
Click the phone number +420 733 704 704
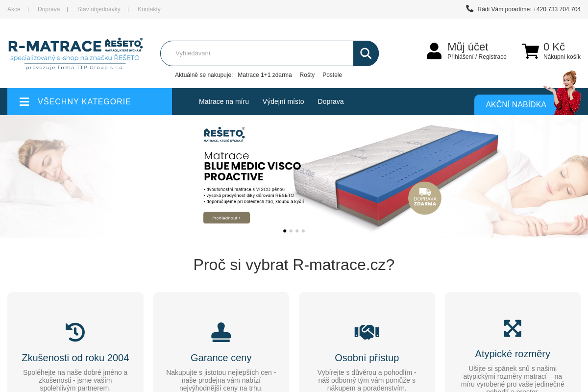pyautogui.click(x=557, y=9)
